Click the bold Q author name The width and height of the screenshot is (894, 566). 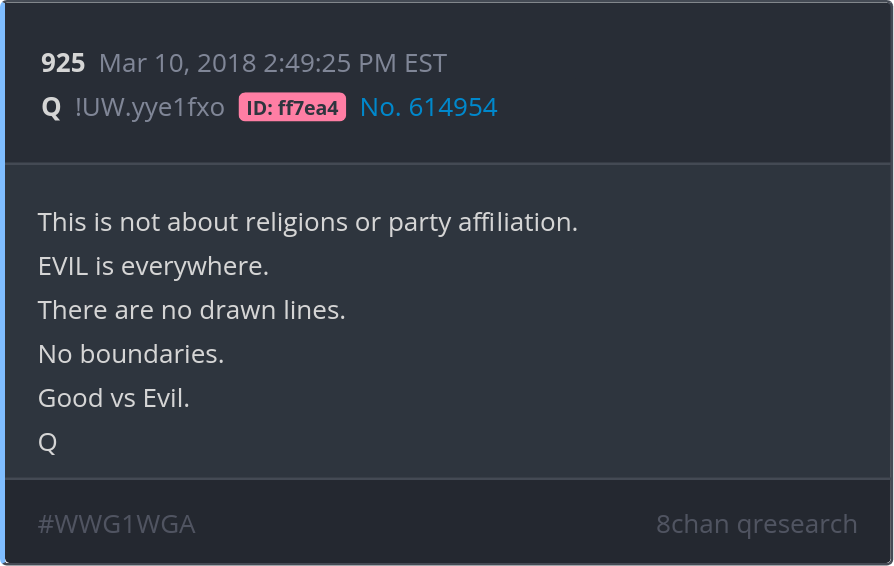tap(51, 107)
